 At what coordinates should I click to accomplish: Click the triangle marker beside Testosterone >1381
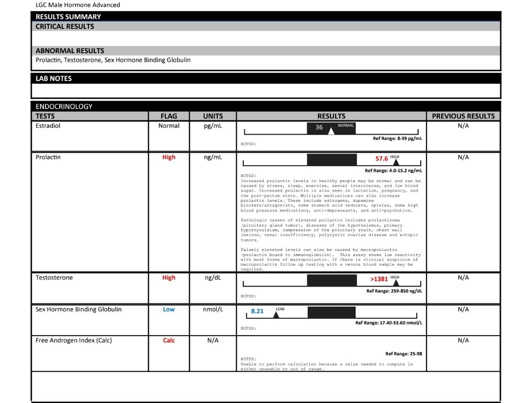(x=396, y=282)
